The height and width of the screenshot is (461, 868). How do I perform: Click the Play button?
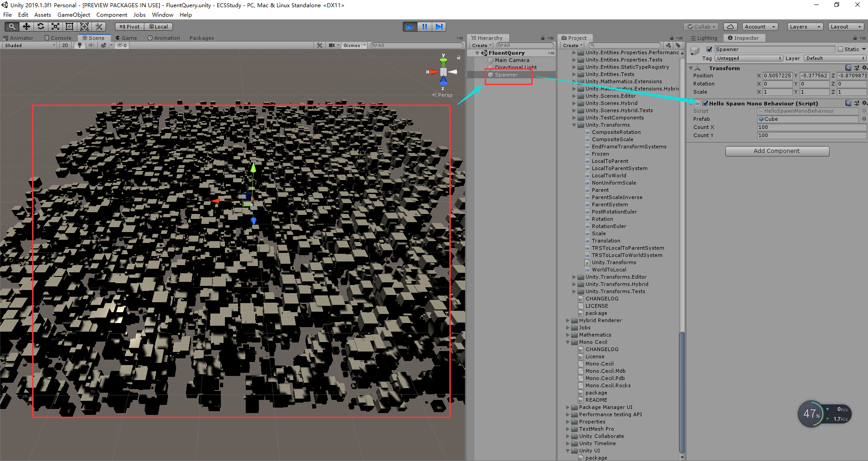(410, 27)
